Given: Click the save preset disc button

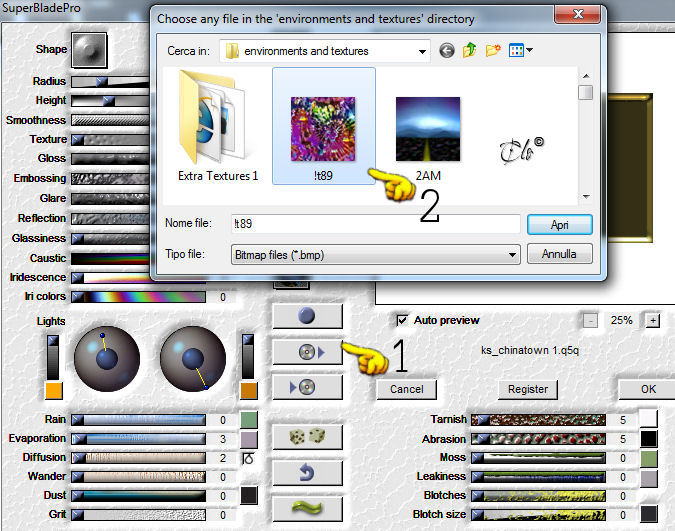Looking at the screenshot, I should (307, 387).
